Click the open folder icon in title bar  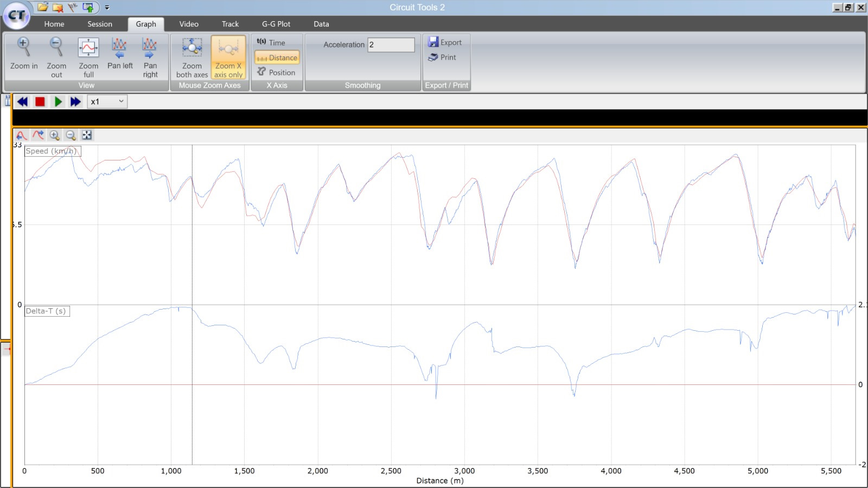42,8
